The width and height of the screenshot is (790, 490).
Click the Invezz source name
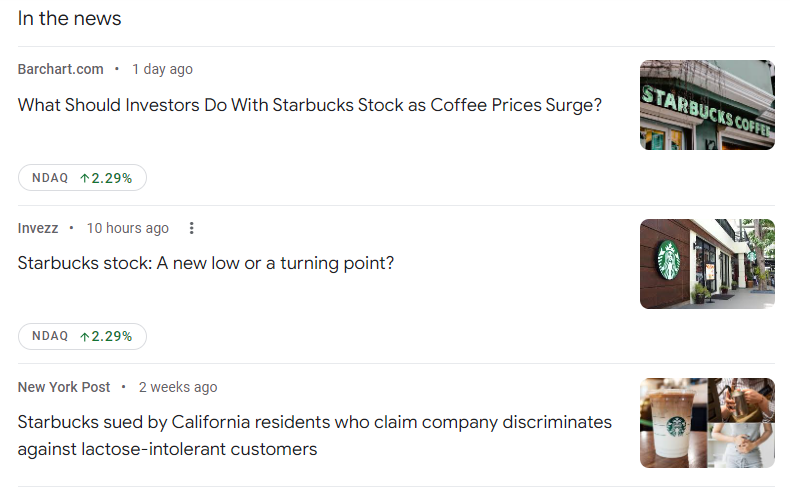point(38,228)
